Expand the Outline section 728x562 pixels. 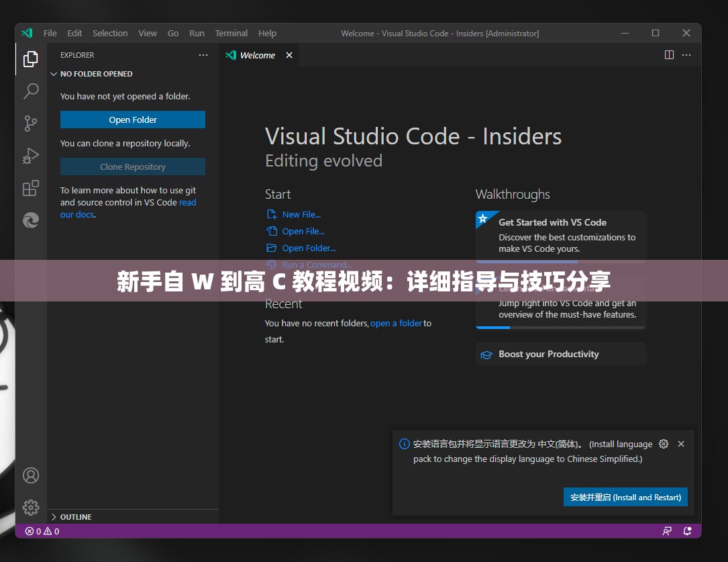tap(75, 517)
